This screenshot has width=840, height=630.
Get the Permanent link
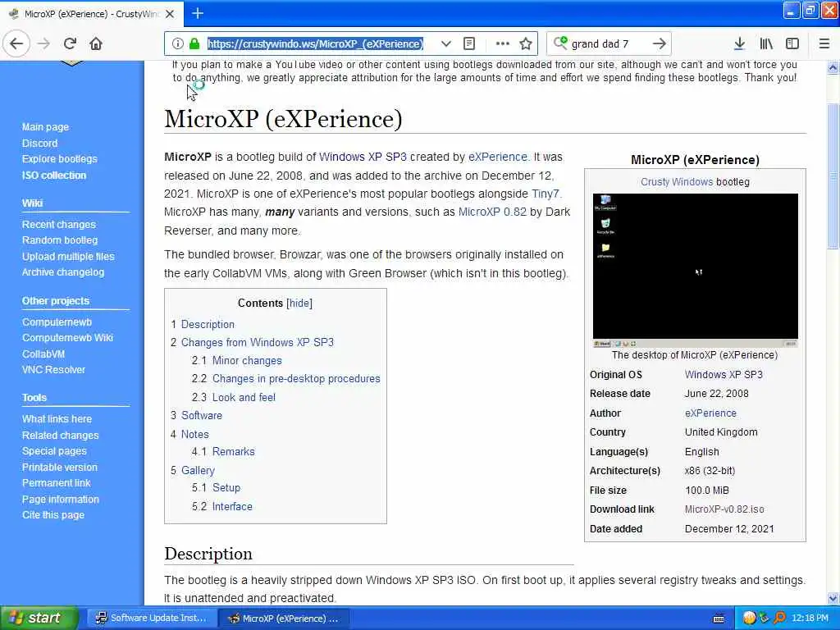[57, 482]
